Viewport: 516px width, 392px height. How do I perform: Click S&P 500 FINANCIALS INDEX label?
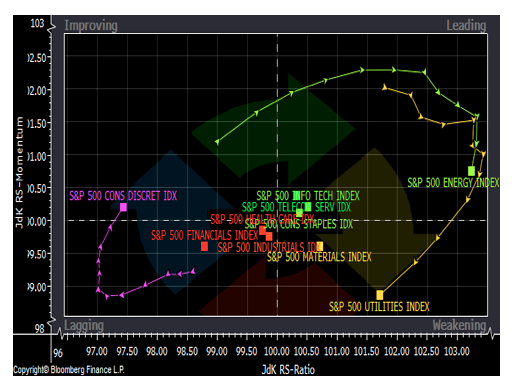coord(205,235)
